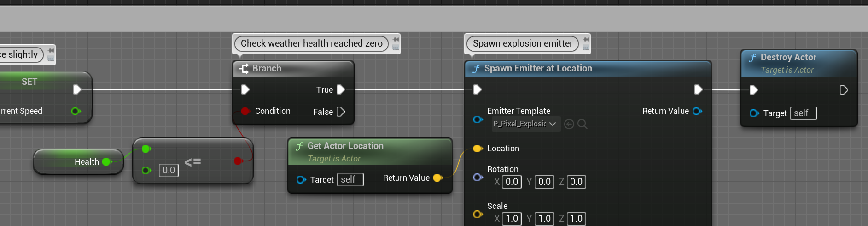Click Destroy Actor's input execution pin
This screenshot has height=226, width=868.
coord(754,90)
